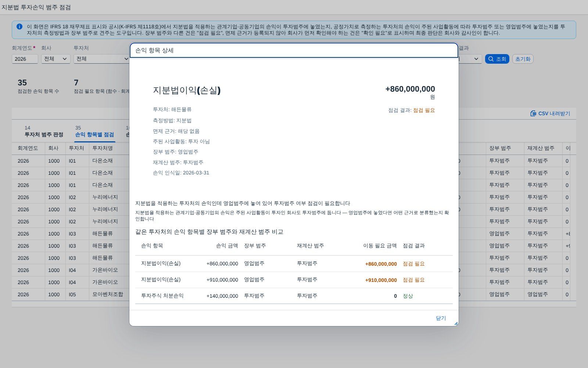This screenshot has height=368, width=588.
Task: Open the 회사 dropdown
Action: click(55, 59)
